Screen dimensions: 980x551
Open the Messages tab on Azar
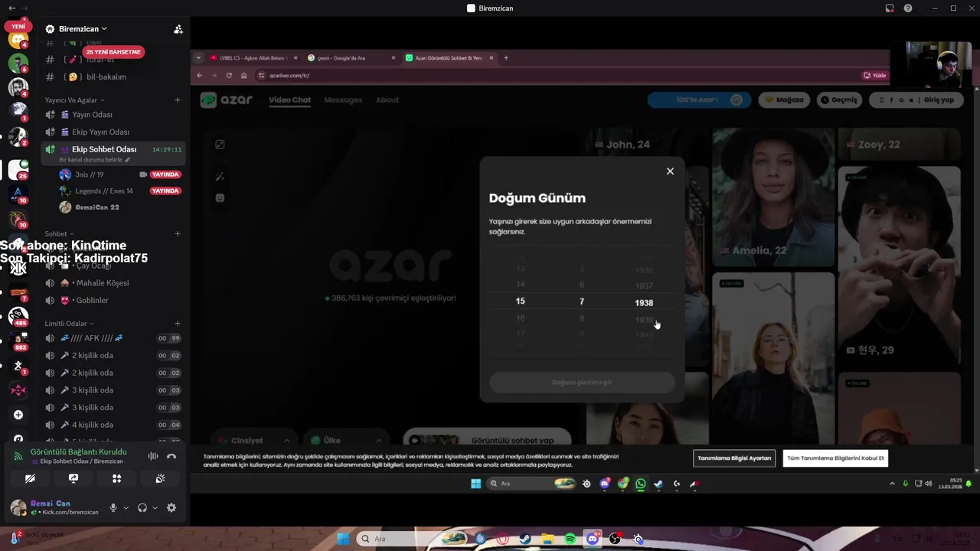coord(343,100)
